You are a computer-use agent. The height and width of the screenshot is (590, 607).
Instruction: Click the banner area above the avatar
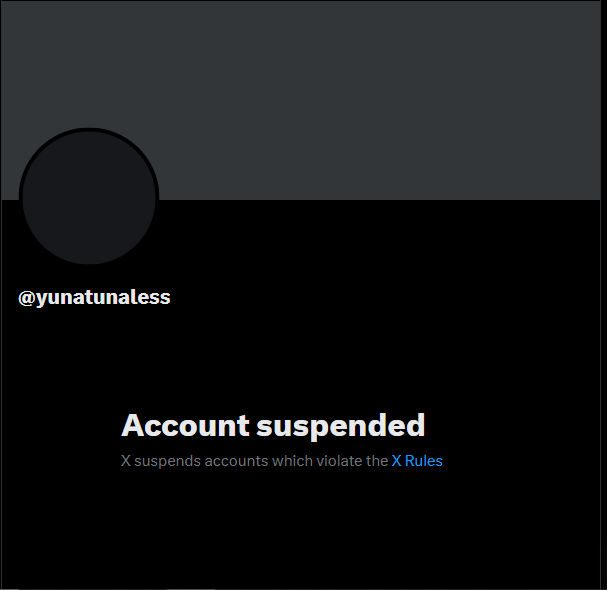pos(89,64)
